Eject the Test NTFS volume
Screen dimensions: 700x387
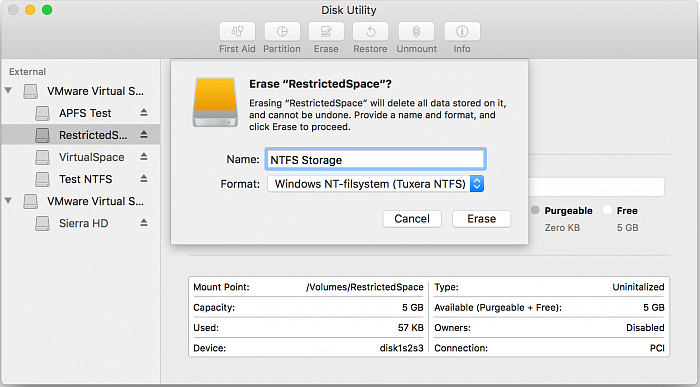(x=143, y=179)
